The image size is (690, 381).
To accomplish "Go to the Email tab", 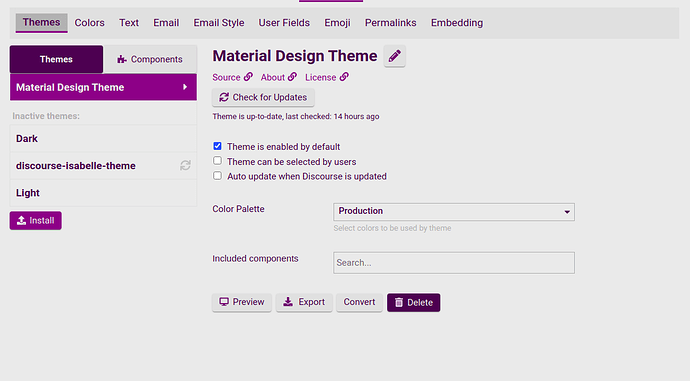I will (166, 22).
